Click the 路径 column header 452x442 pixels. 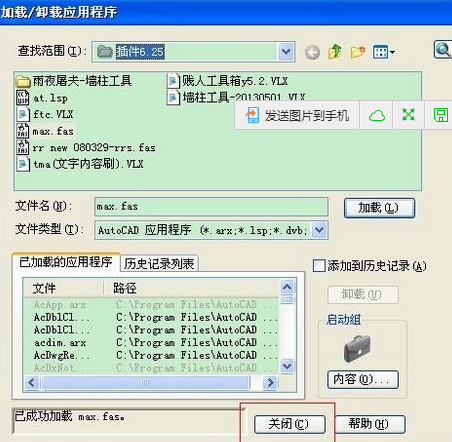[x=191, y=288]
